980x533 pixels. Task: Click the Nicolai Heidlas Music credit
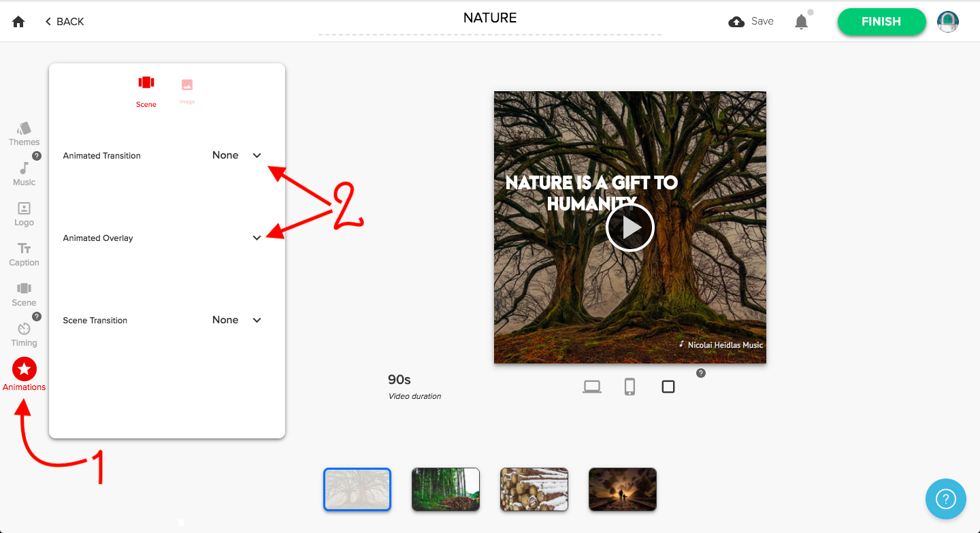tap(721, 345)
